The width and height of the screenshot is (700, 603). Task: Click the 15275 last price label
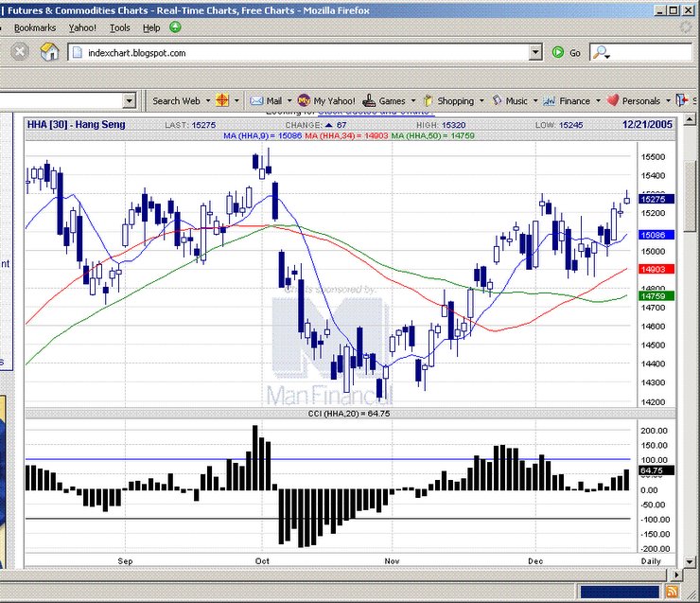[656, 199]
